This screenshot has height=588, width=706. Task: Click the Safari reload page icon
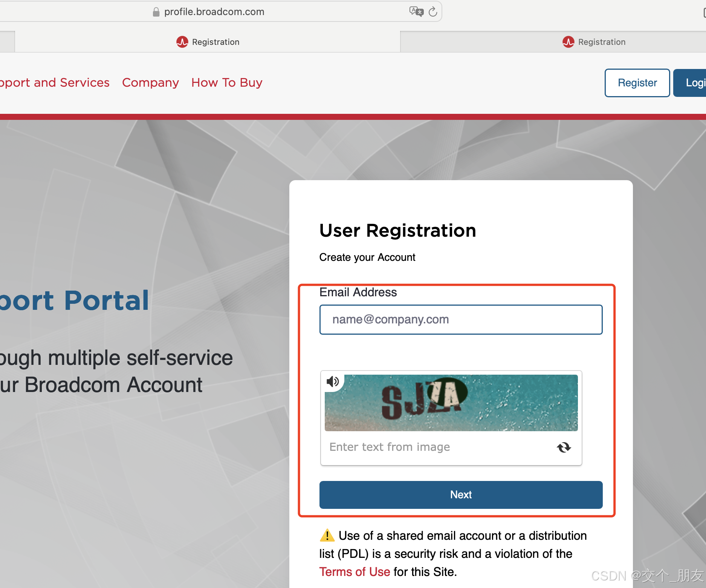(433, 12)
